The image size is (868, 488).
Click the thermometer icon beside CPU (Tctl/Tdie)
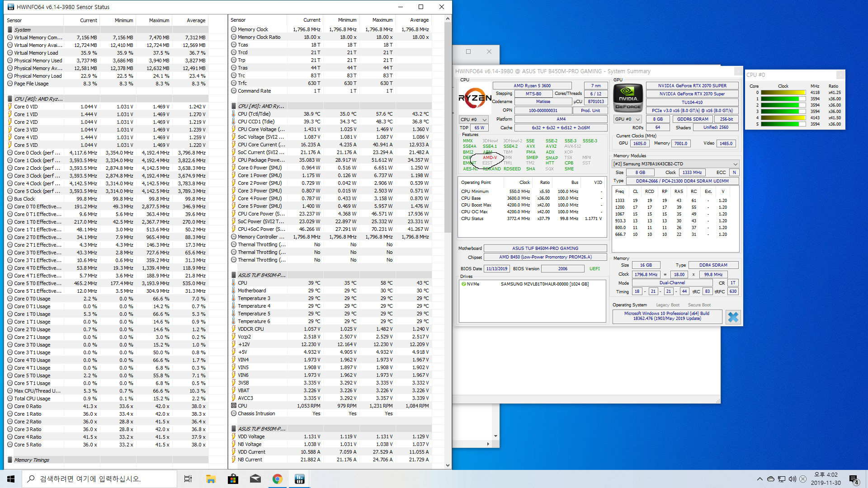point(234,114)
